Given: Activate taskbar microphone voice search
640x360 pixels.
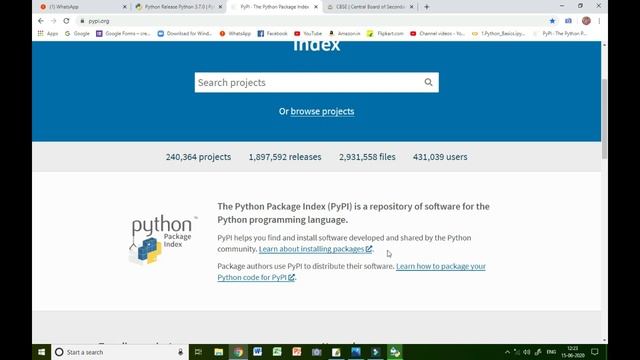Looking at the screenshot, I should 180,352.
